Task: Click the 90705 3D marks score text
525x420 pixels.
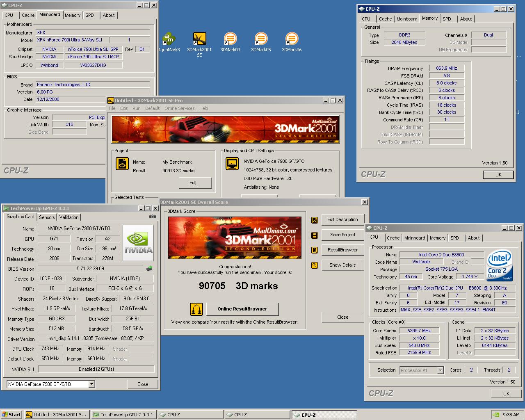Action: [238, 286]
